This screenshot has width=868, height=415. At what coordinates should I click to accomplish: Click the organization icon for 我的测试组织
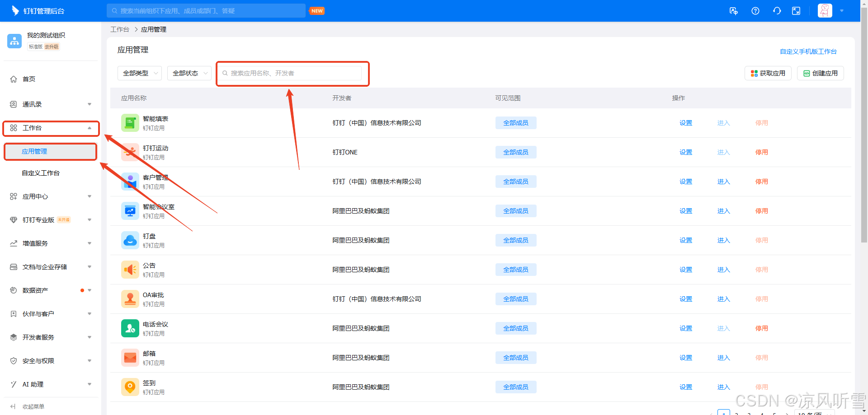14,41
